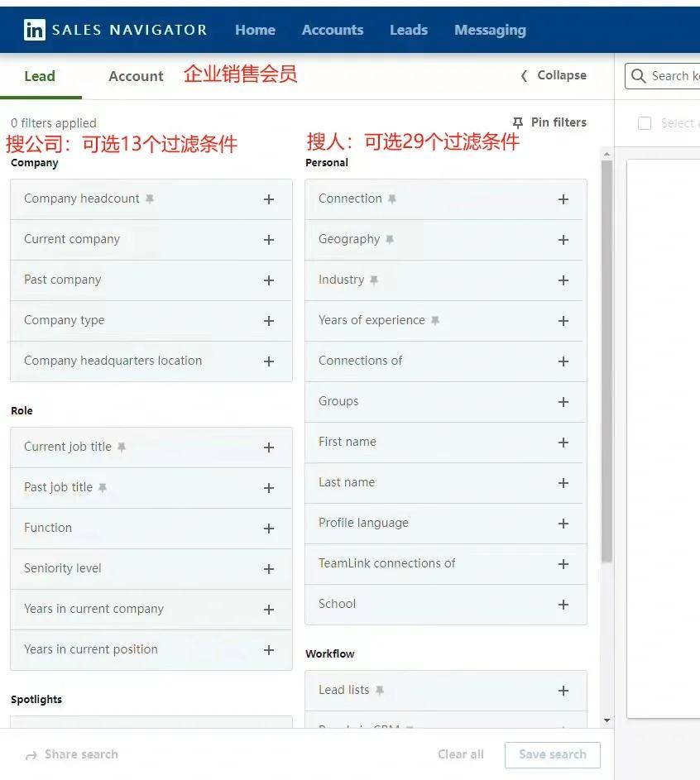The image size is (700, 780).
Task: Expand Years in current position plus icon
Action: 269,650
